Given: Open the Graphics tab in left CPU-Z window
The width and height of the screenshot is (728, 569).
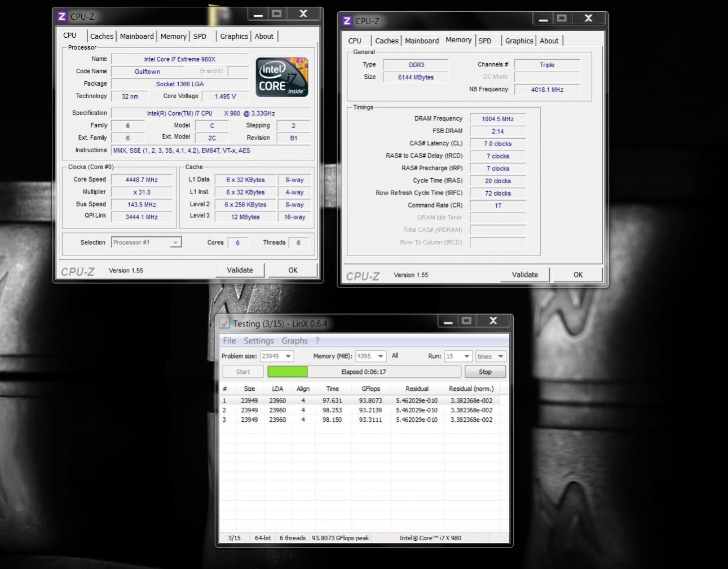Looking at the screenshot, I should (x=234, y=36).
